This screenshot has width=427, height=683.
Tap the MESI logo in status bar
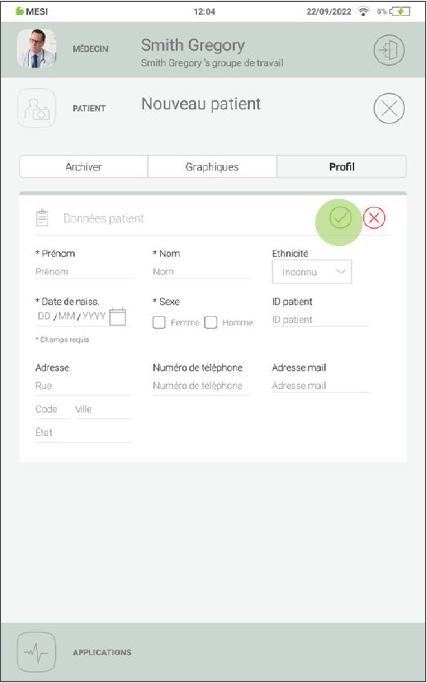point(32,12)
